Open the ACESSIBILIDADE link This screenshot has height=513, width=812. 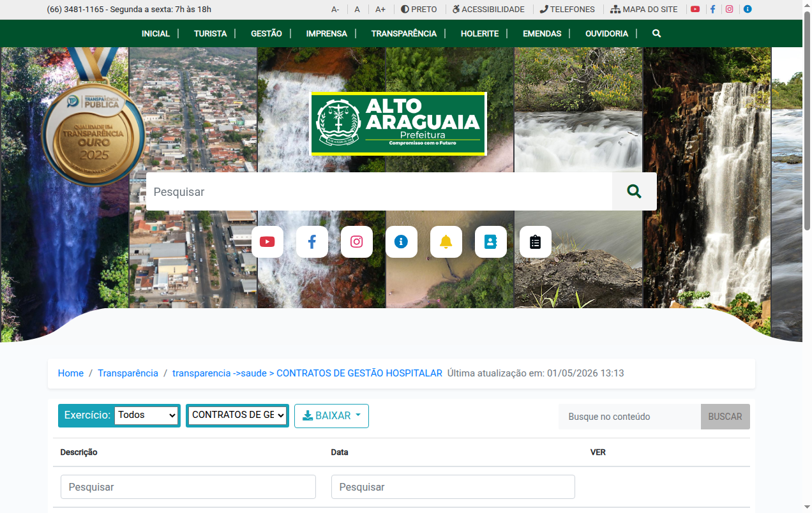488,10
